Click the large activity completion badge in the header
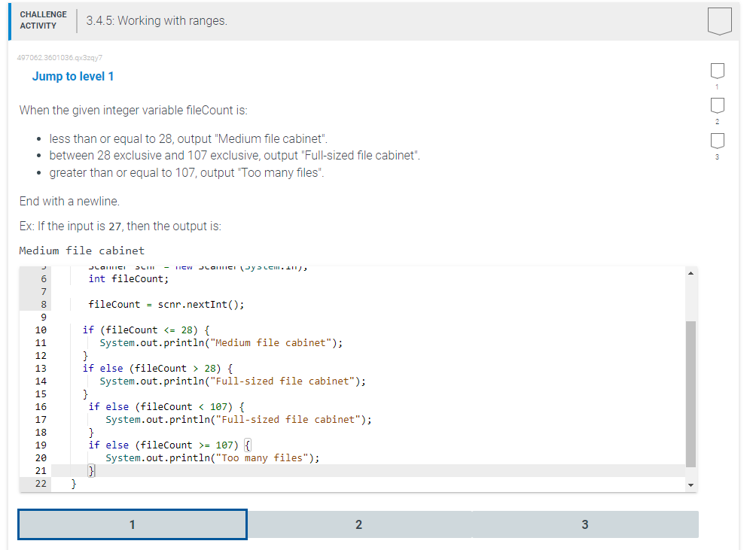Viewport: 756px width, 550px height. [719, 21]
